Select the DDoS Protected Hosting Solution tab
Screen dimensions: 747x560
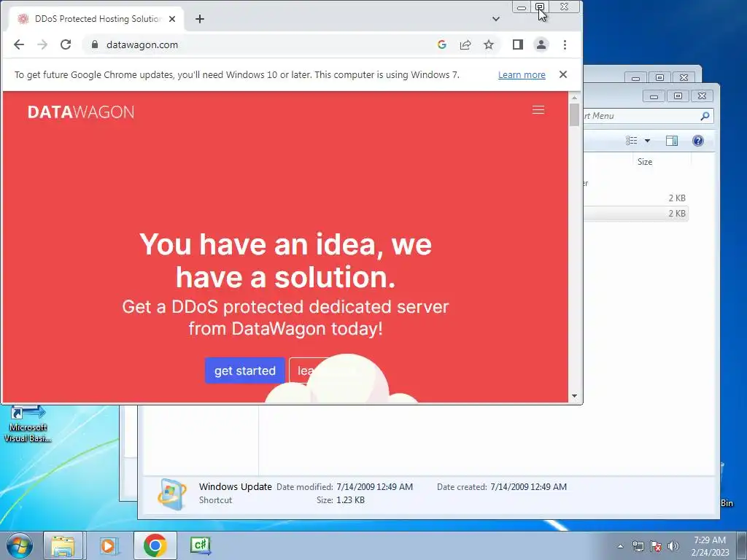tap(98, 19)
